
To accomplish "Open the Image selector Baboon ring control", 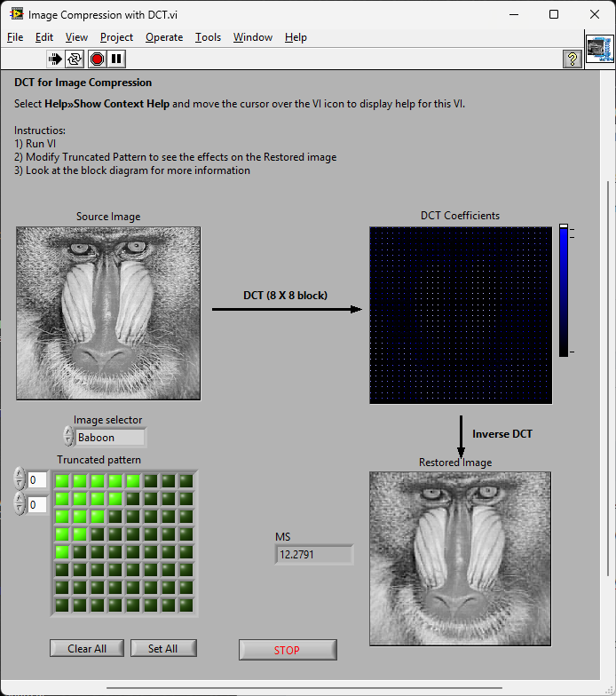I will tap(110, 438).
